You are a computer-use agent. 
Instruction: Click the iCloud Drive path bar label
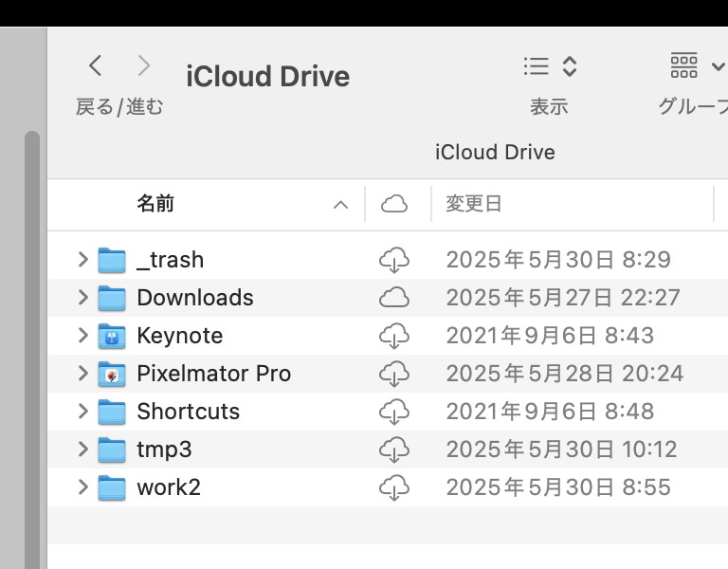coord(495,152)
